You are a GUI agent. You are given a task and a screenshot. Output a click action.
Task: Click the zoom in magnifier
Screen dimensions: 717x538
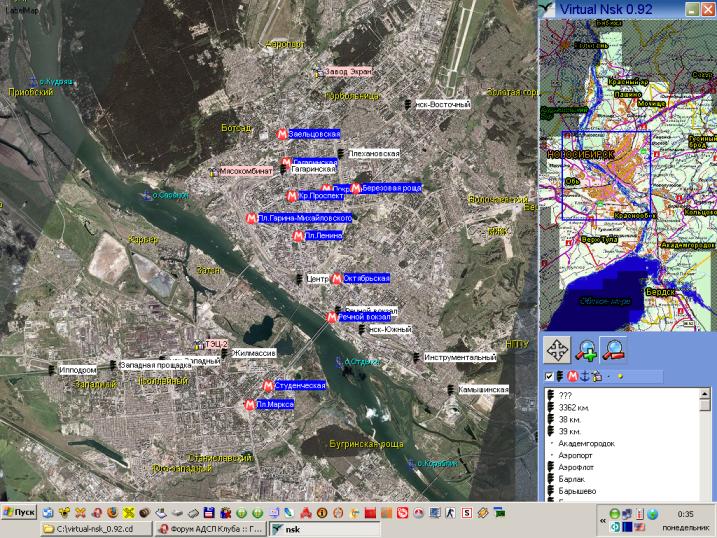[x=586, y=350]
